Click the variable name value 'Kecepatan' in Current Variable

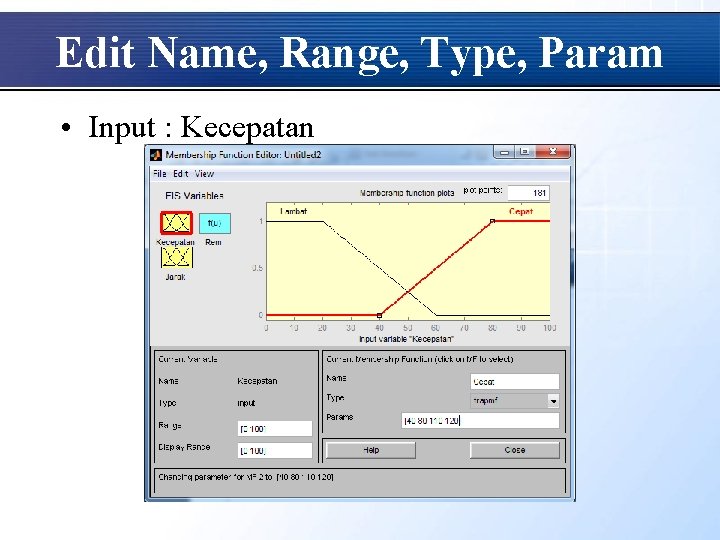coord(257,381)
